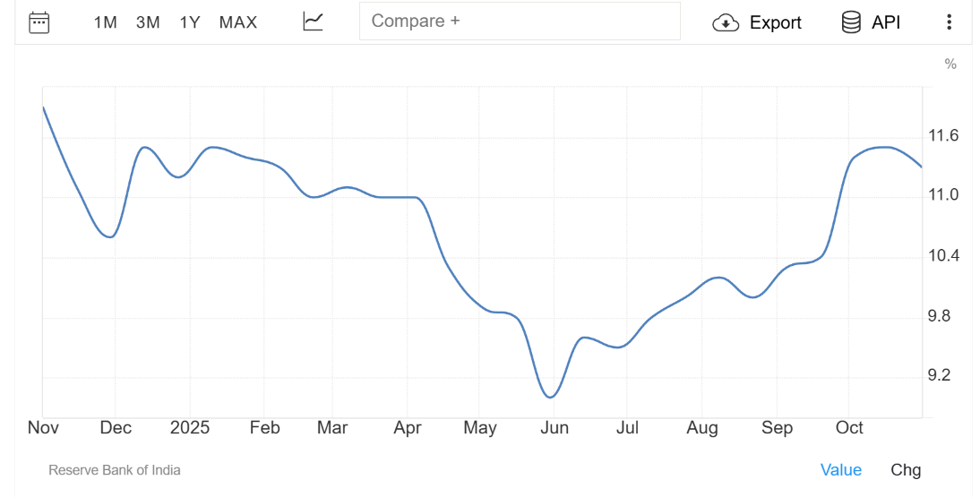Select the 1M time range
The image size is (980, 497).
(106, 22)
